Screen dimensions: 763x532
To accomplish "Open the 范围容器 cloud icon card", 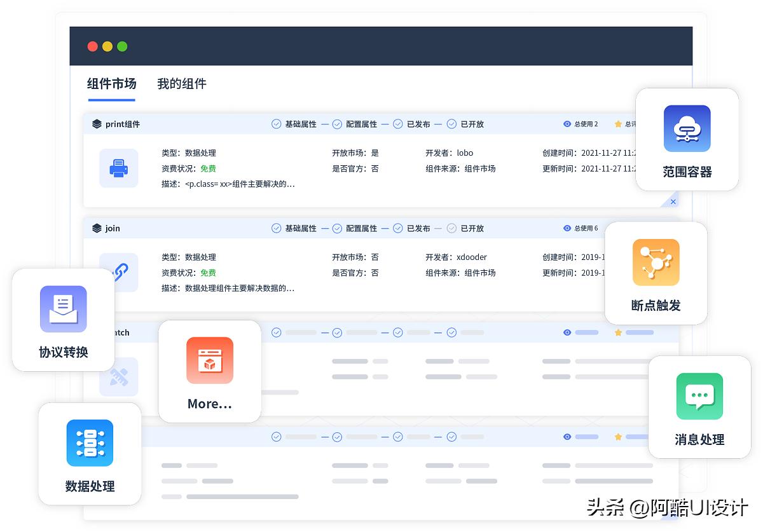I will pyautogui.click(x=687, y=128).
